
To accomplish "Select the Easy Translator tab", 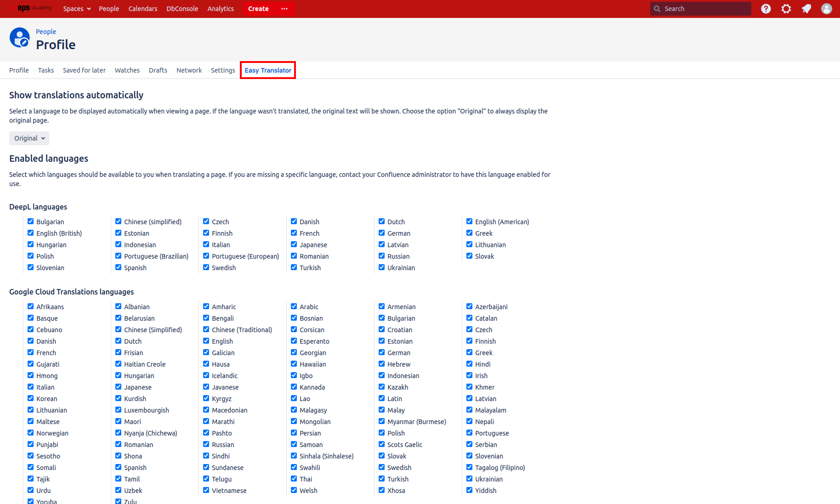I will 268,70.
